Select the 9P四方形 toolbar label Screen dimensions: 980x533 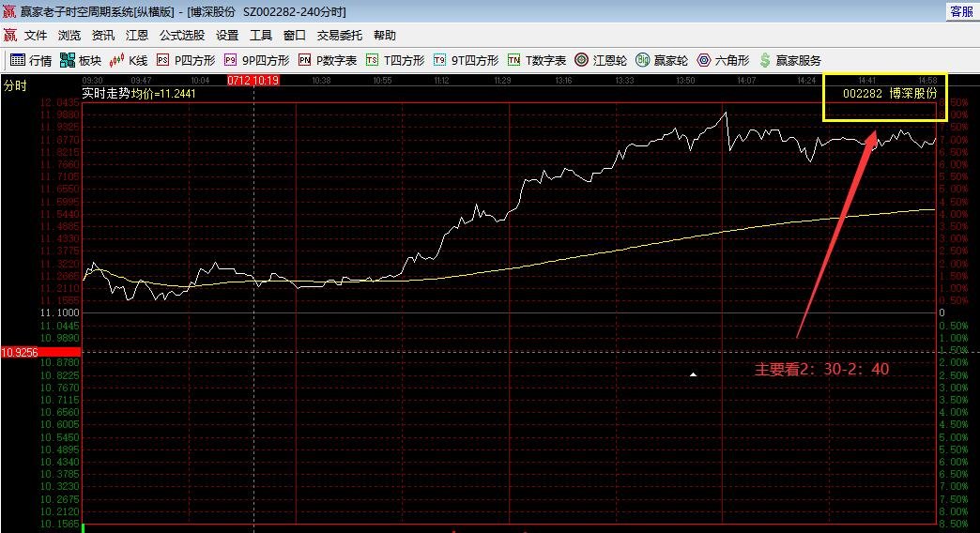pyautogui.click(x=266, y=61)
